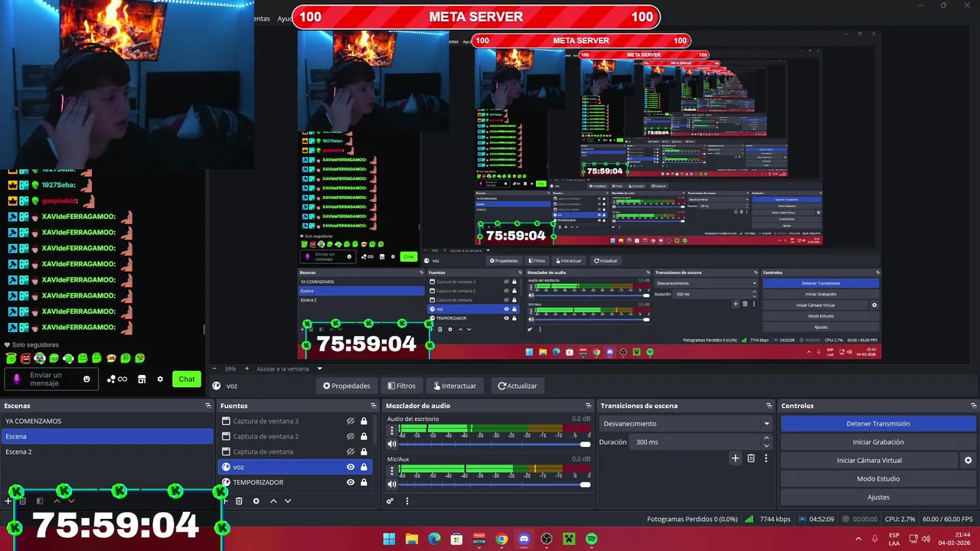Select the YA COMENZAMOS scene

[106, 421]
